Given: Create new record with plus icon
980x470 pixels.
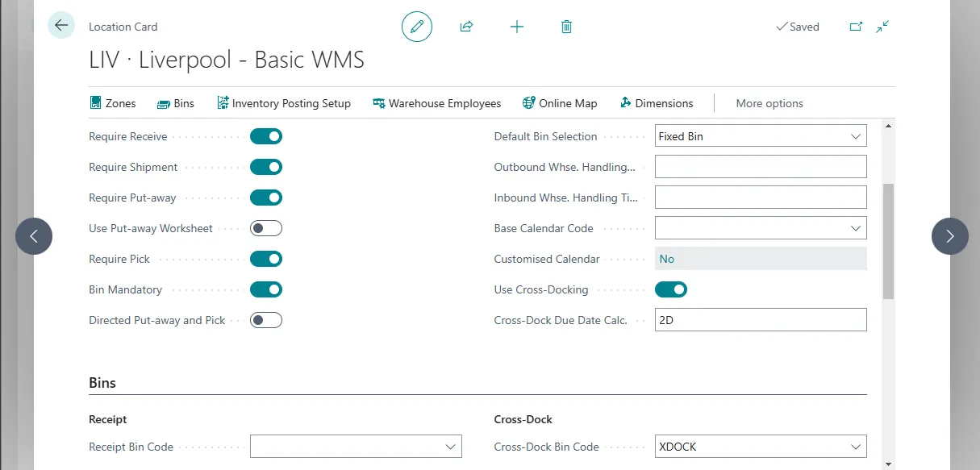Looking at the screenshot, I should click(x=517, y=27).
